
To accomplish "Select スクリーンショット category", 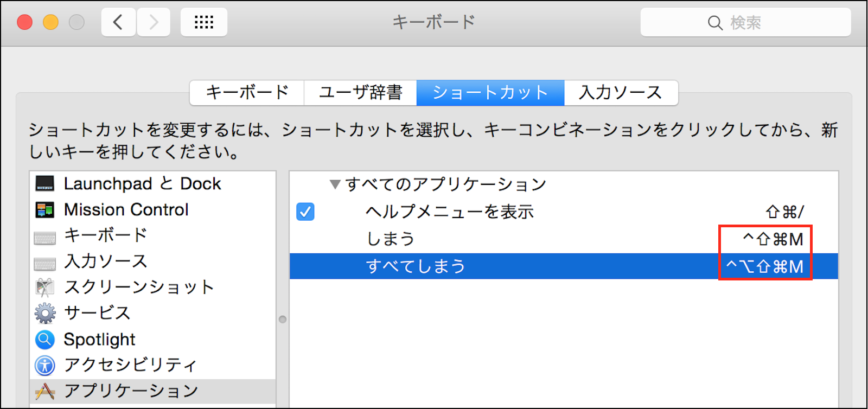I will click(x=153, y=287).
